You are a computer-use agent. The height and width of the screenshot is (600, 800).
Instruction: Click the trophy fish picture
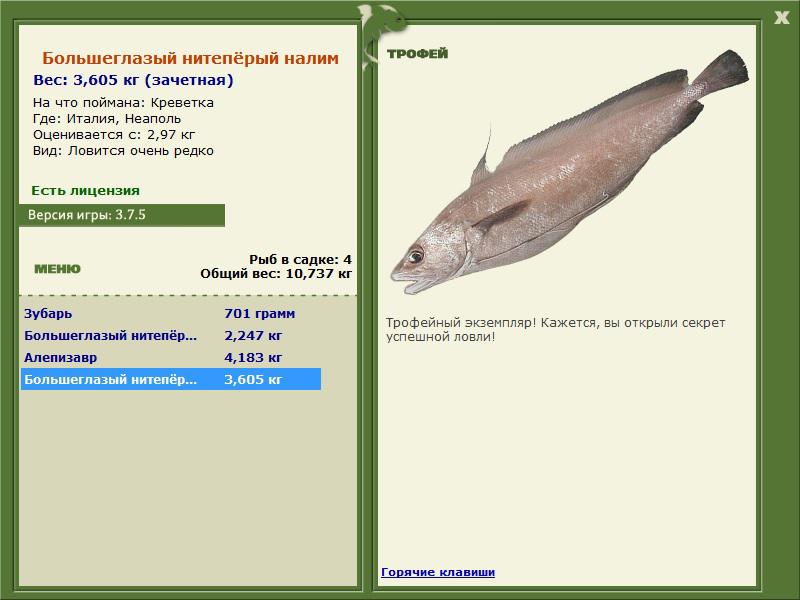(x=569, y=172)
